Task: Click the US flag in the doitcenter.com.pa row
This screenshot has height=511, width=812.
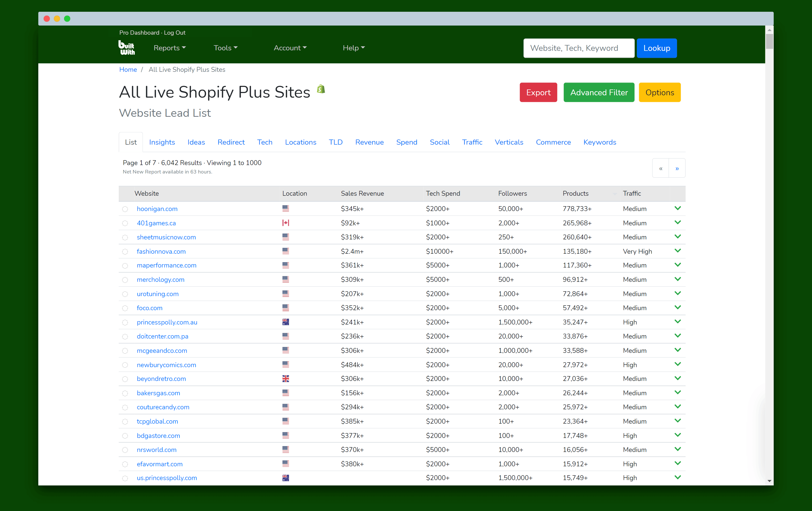Action: pyautogui.click(x=286, y=336)
